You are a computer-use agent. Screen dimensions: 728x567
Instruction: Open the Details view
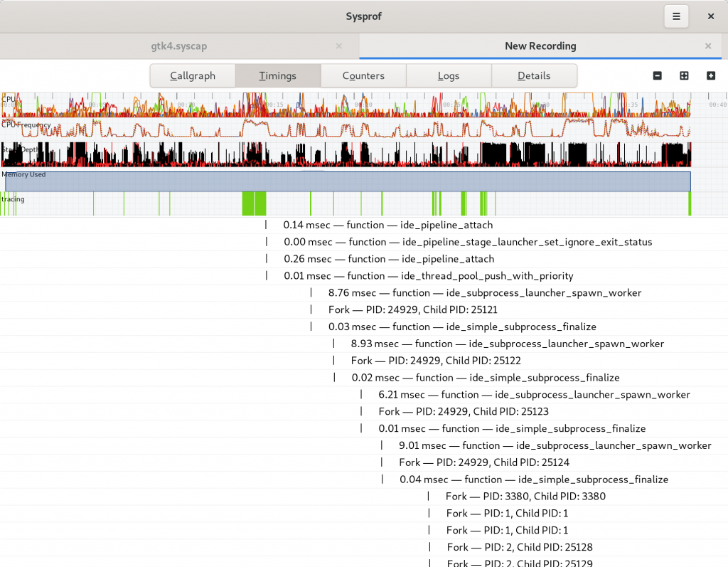click(534, 75)
